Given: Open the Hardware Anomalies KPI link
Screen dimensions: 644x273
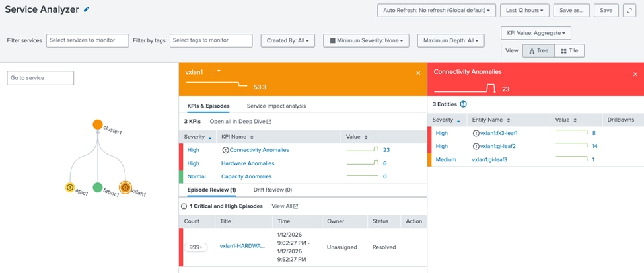Looking at the screenshot, I should [247, 163].
